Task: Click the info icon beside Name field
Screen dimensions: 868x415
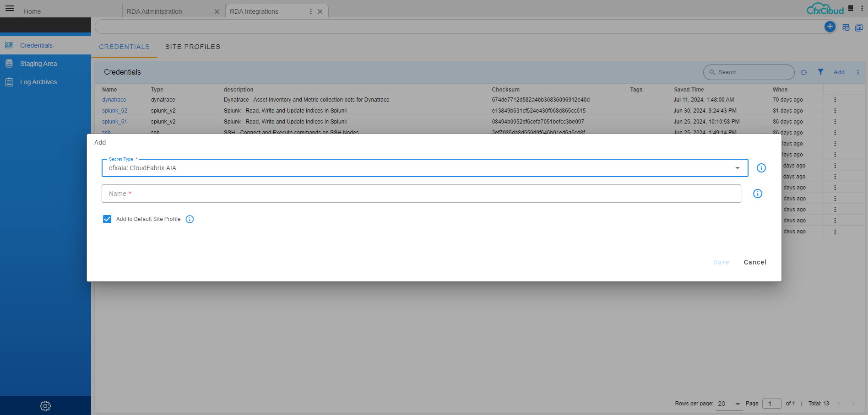Action: (757, 194)
